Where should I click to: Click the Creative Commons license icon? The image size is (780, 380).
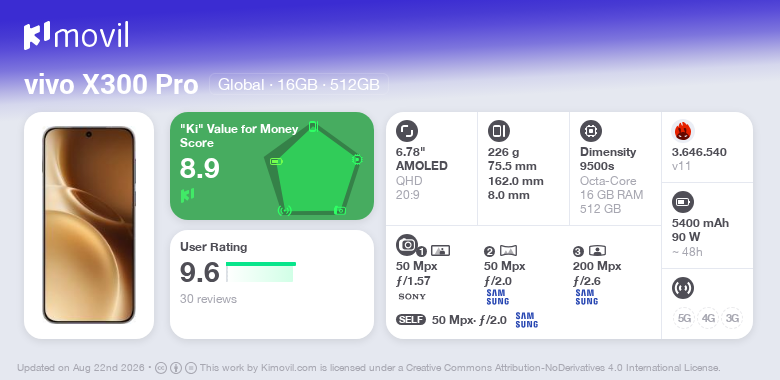coord(160,368)
